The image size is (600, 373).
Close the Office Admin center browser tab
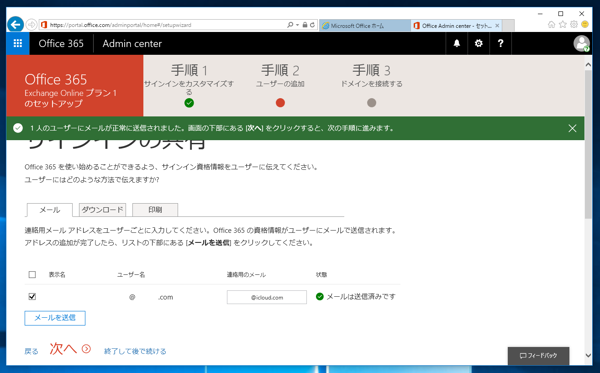(497, 26)
